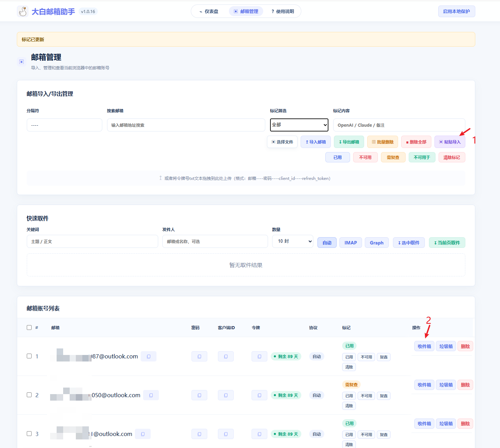Viewport: 500px width, 448px height.
Task: Copy token icon in row 3
Action: [x=259, y=434]
